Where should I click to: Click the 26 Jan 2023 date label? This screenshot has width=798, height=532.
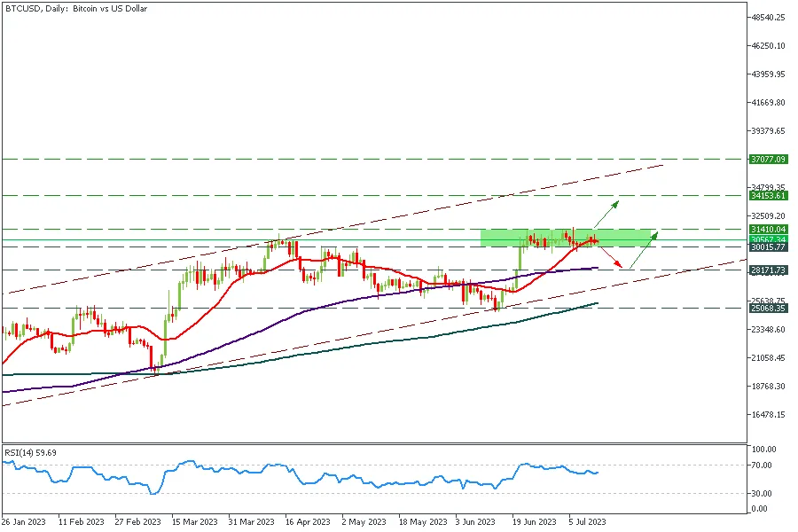tap(23, 522)
